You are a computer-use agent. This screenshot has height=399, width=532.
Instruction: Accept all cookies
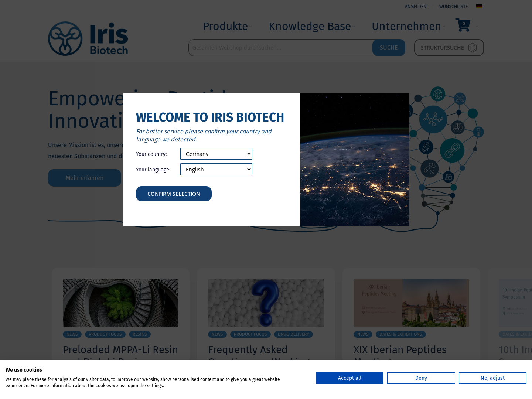349,378
